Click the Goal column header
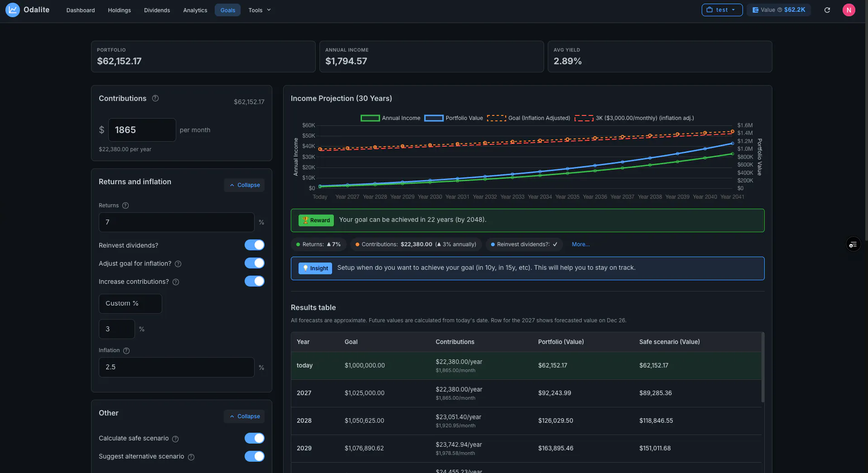The image size is (868, 473). (x=351, y=342)
